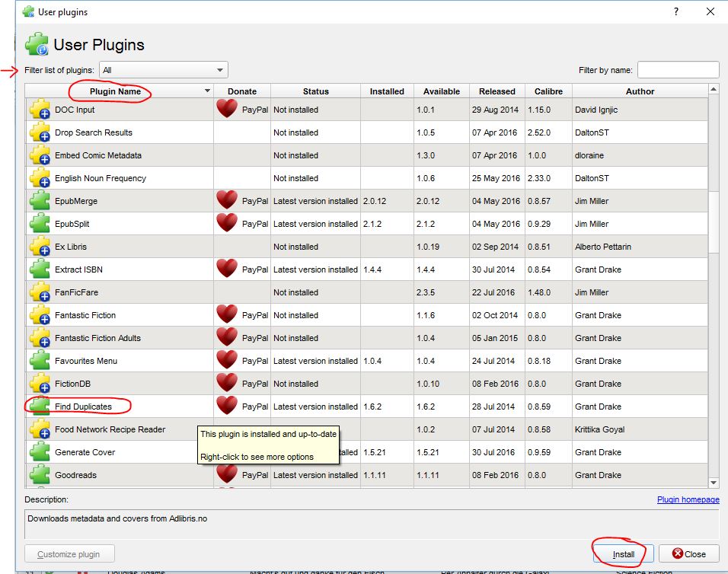Click the help question mark in title bar
728x574 pixels.
[x=676, y=11]
